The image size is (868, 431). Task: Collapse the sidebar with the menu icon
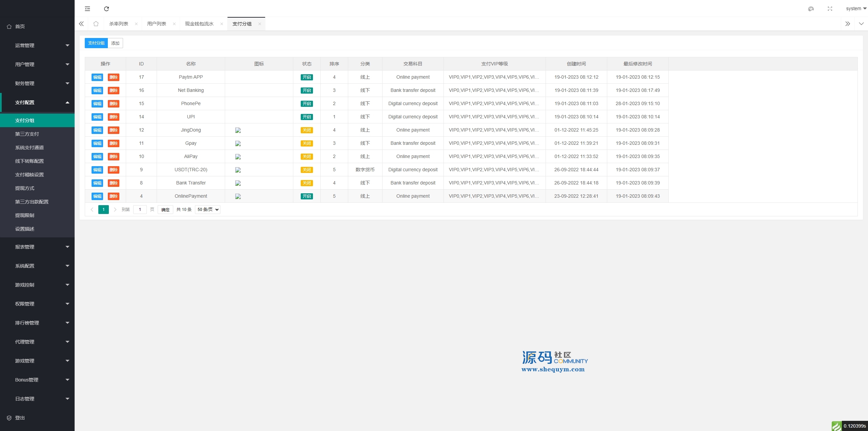87,9
